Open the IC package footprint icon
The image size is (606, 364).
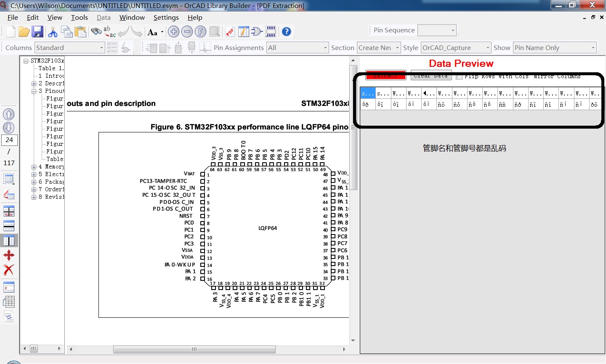tap(271, 32)
